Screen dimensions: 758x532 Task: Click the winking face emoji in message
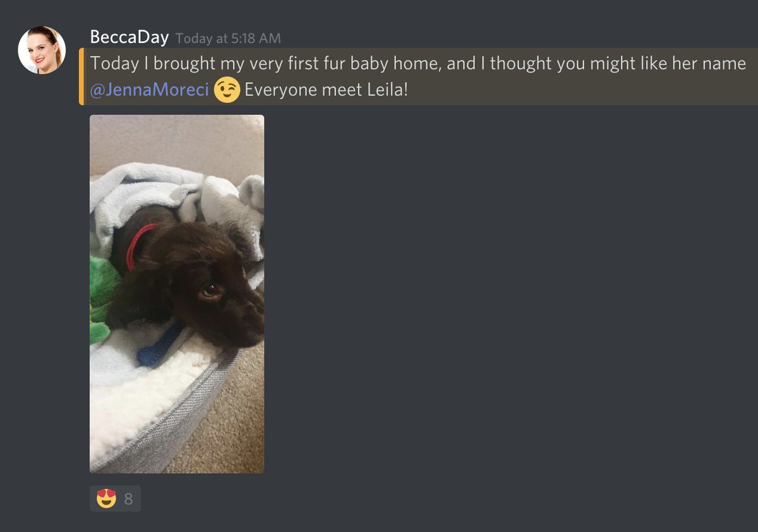click(x=227, y=90)
